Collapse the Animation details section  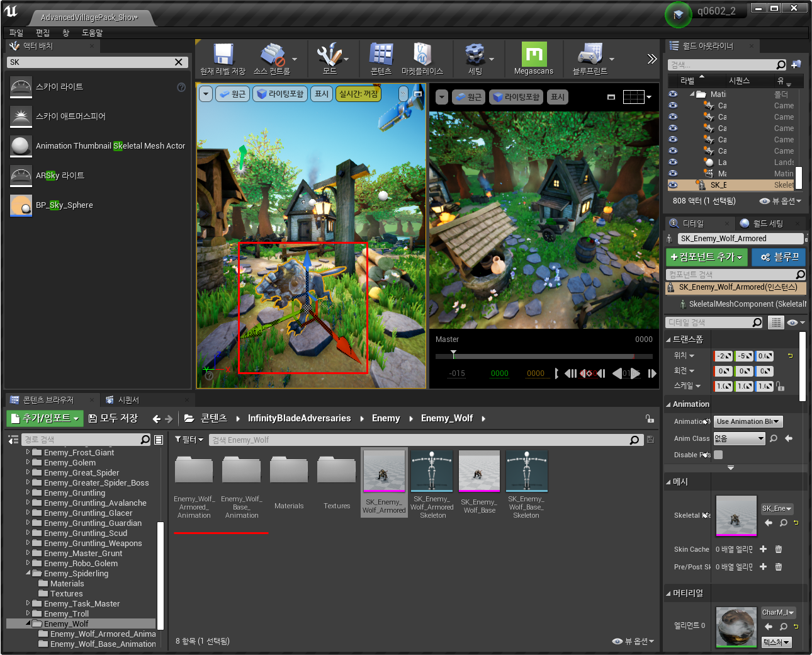coord(668,404)
